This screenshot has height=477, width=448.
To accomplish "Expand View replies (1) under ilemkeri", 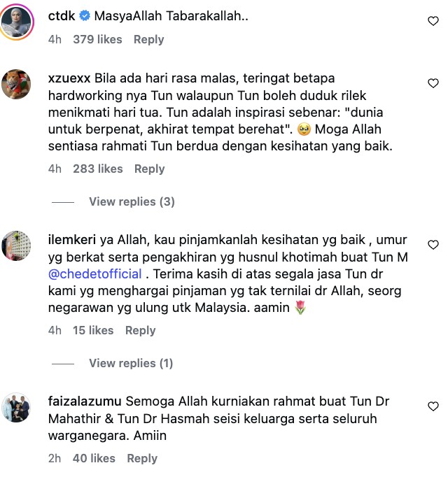I will tap(131, 363).
